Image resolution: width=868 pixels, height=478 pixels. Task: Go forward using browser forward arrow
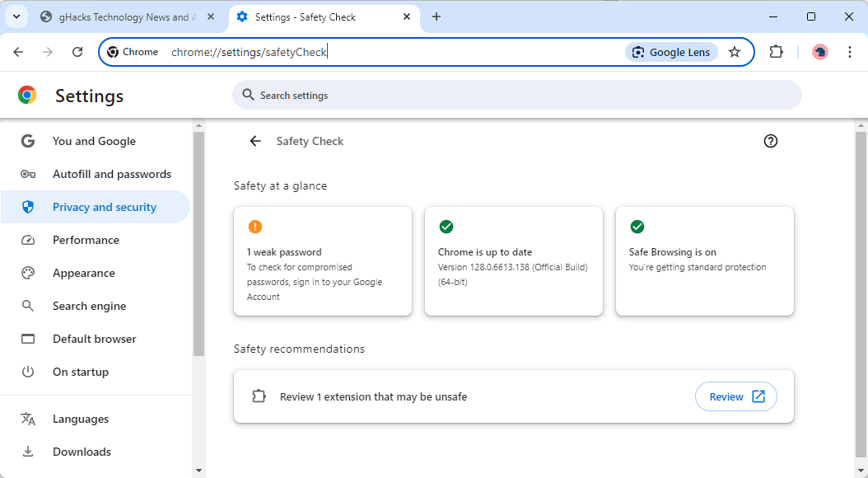pyautogui.click(x=48, y=52)
